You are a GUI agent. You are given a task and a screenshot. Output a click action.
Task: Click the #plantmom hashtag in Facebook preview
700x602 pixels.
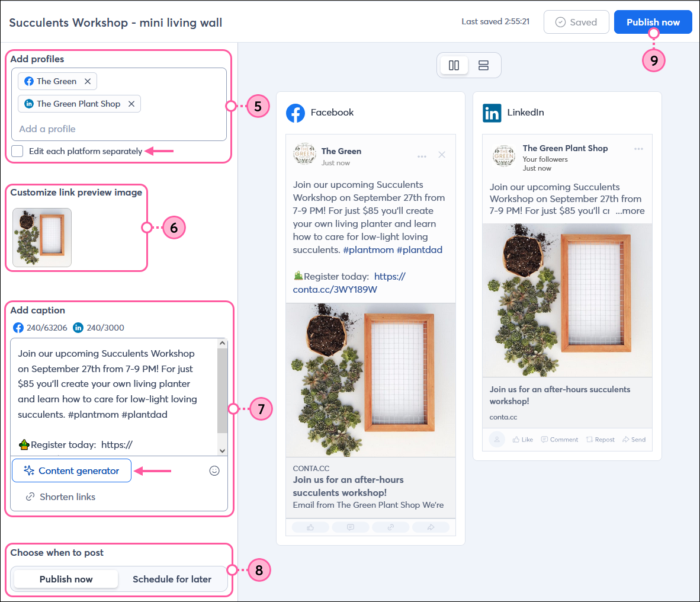tap(368, 249)
